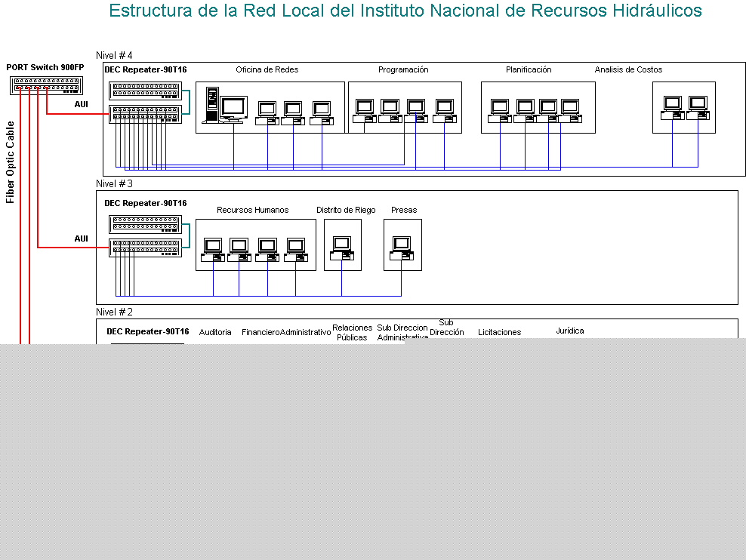Click the upper DEC Repeater unit on Nivel 4
Screen dimensions: 746x560
point(146,91)
